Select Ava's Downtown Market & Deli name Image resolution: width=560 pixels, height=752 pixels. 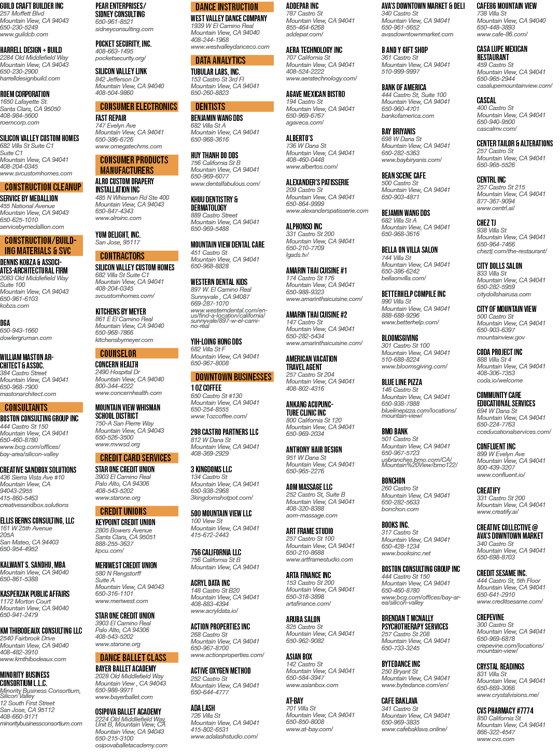pyautogui.click(x=423, y=6)
